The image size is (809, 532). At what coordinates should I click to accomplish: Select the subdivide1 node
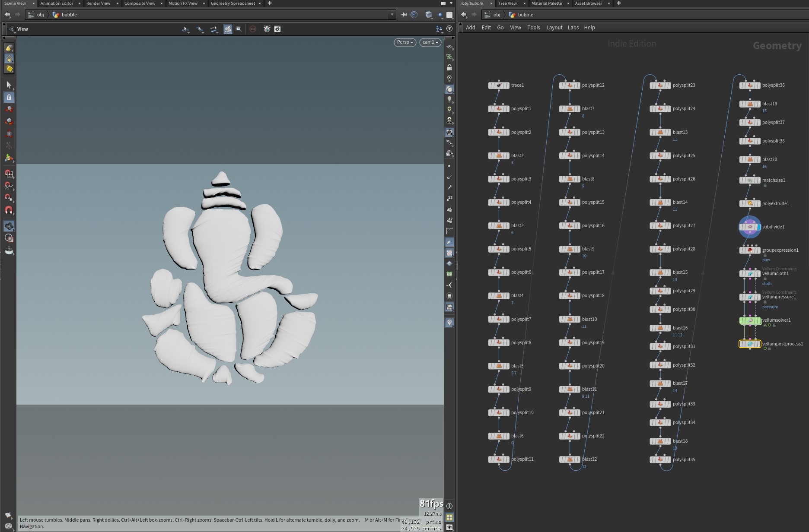coord(750,227)
